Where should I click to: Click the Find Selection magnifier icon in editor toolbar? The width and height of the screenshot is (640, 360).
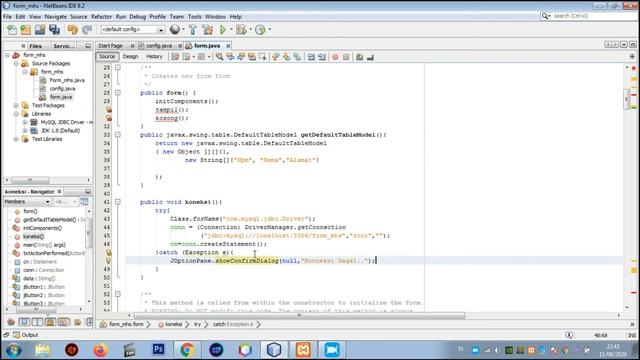[x=220, y=57]
